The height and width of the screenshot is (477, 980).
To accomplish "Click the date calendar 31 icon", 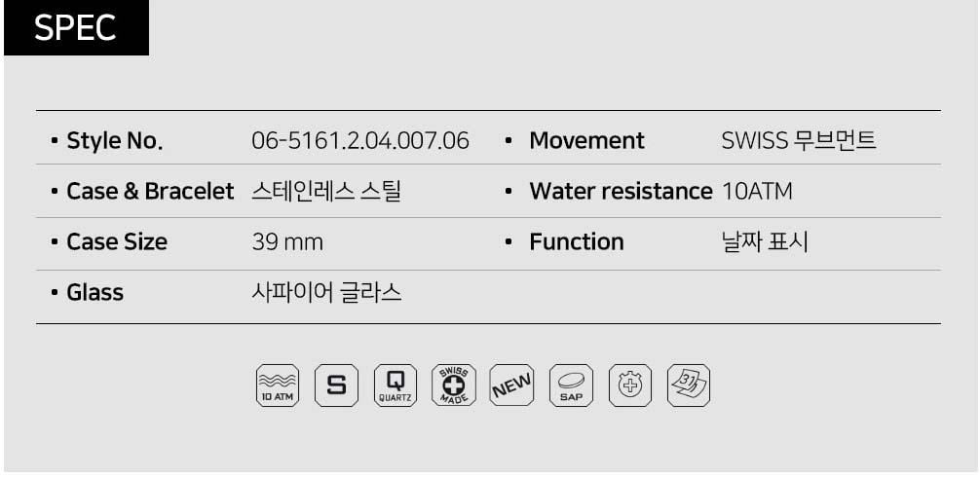I will 688,385.
